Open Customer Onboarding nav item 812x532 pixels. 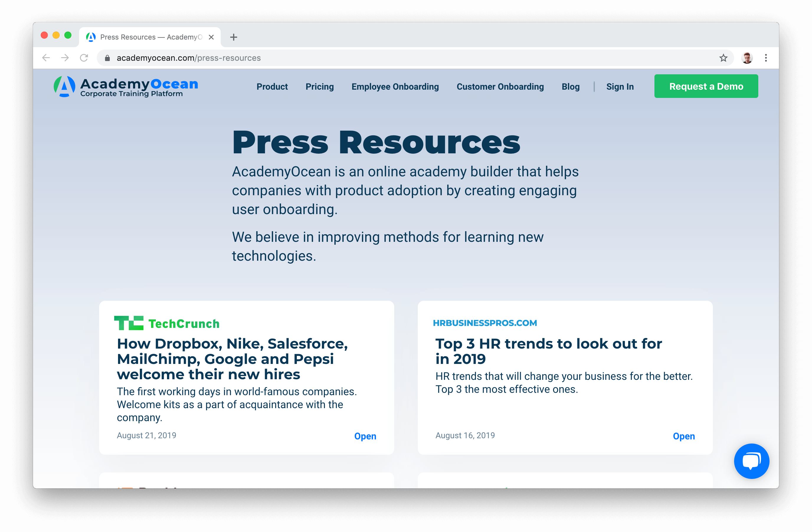500,87
